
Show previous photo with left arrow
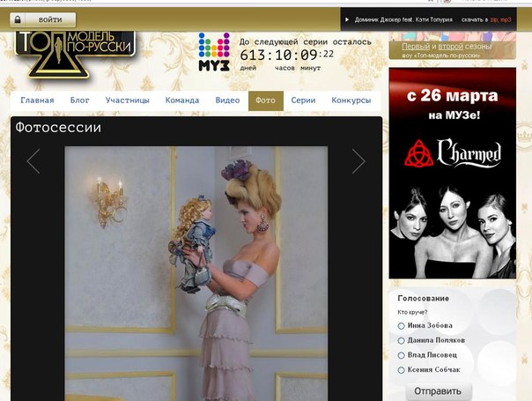(33, 161)
